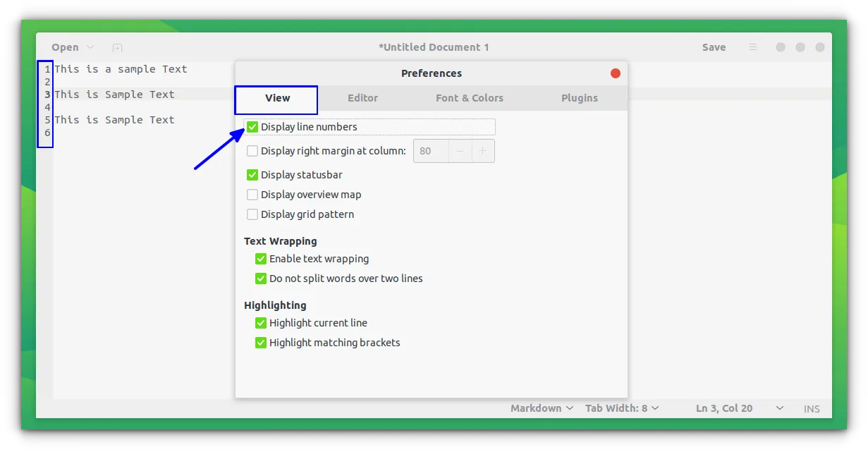Viewport: 868px width, 452px height.
Task: Enable Display overview map checkbox
Action: click(252, 195)
